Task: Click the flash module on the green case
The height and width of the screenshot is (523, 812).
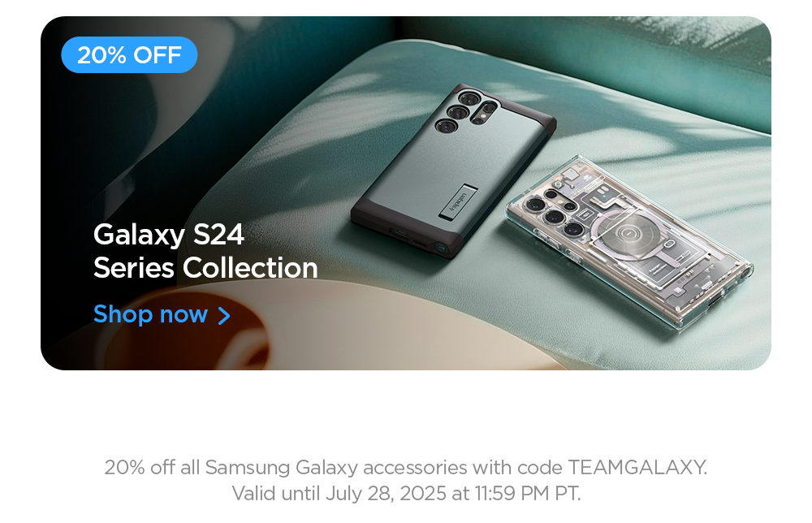Action: coord(486,114)
